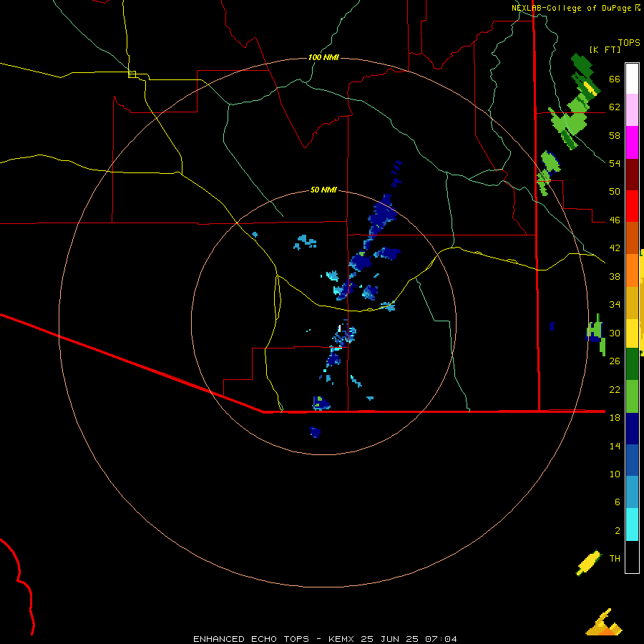Click the '18' legend value
This screenshot has width=644, height=644.
615,418
